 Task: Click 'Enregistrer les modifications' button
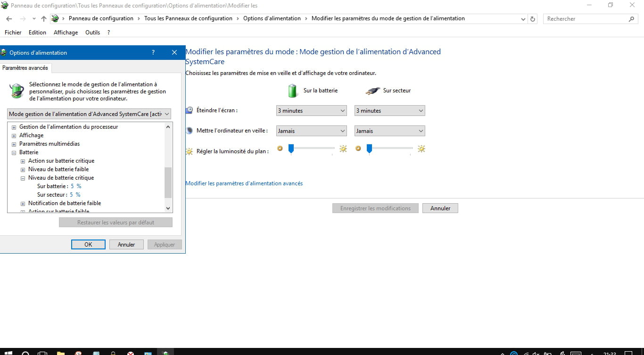[x=375, y=208]
